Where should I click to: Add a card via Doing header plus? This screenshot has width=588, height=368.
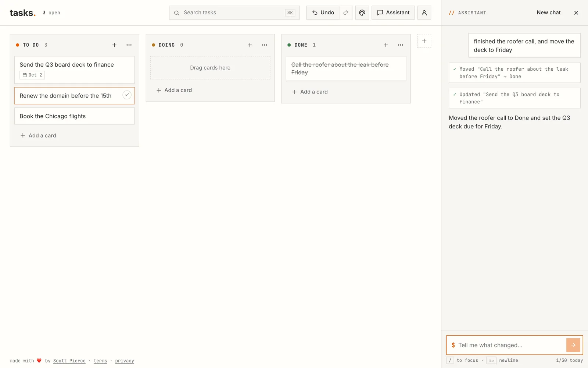pos(250,45)
